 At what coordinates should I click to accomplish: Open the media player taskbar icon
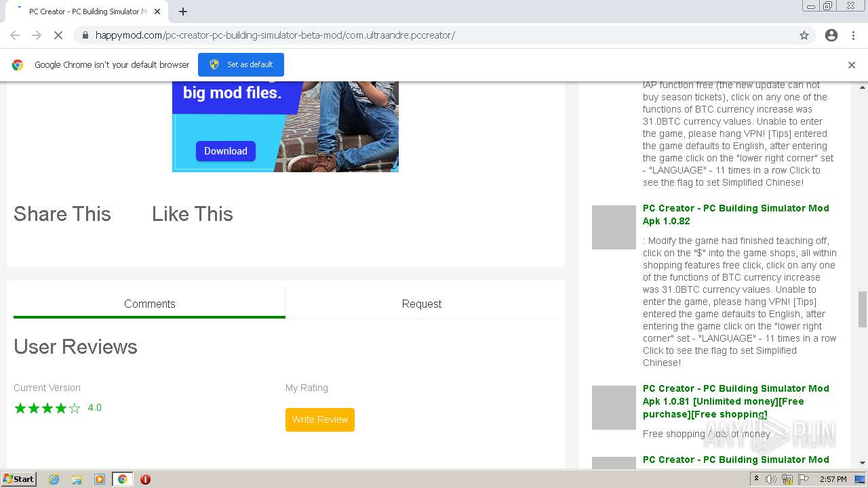100,479
